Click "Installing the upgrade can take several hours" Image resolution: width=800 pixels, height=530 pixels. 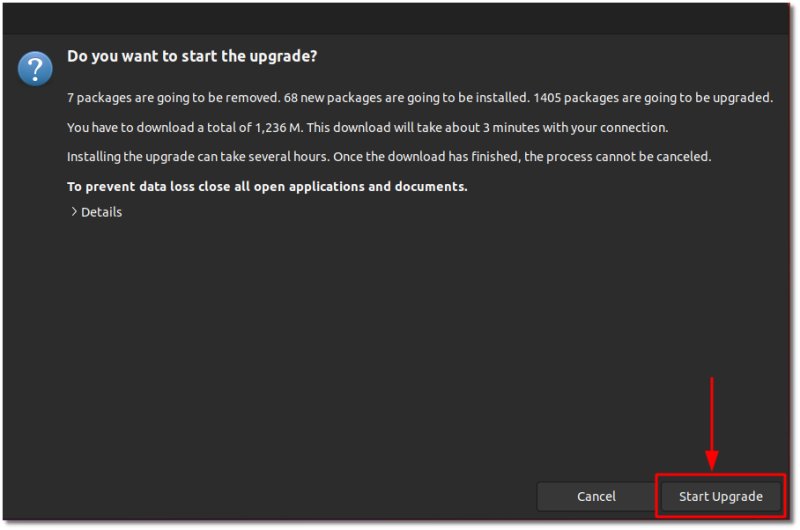(x=198, y=157)
